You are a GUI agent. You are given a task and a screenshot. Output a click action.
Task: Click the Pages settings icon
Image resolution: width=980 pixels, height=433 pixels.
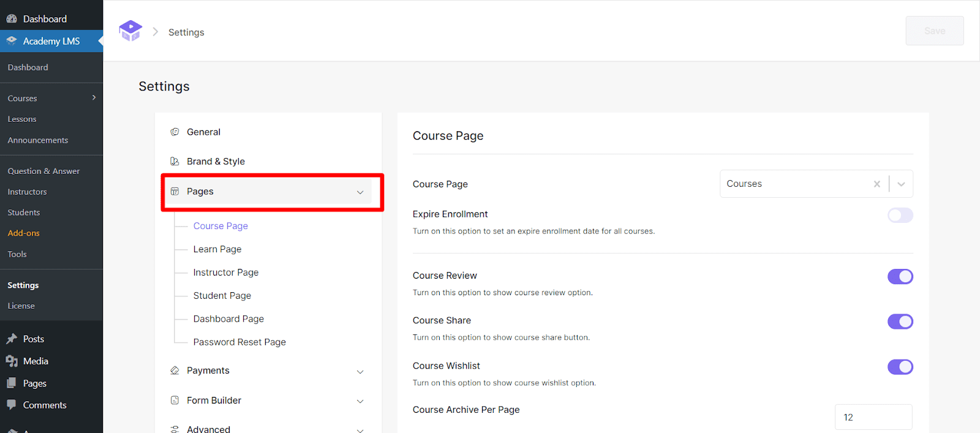(175, 191)
